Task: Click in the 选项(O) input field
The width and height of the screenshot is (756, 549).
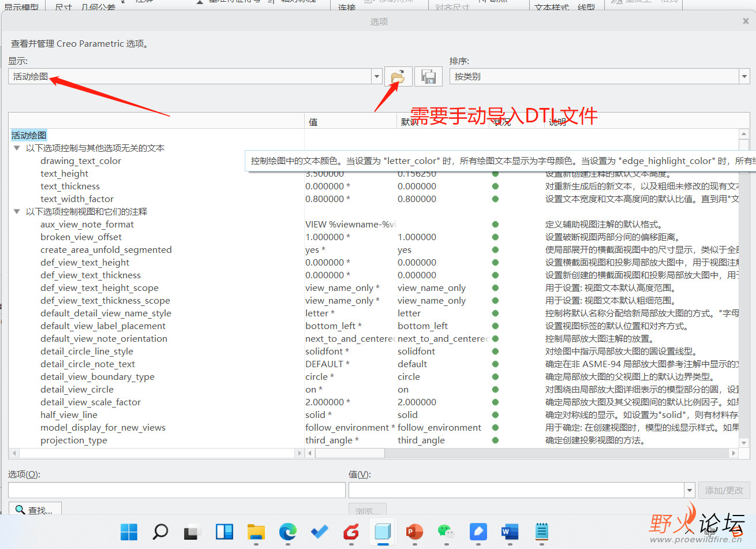Action: 177,490
